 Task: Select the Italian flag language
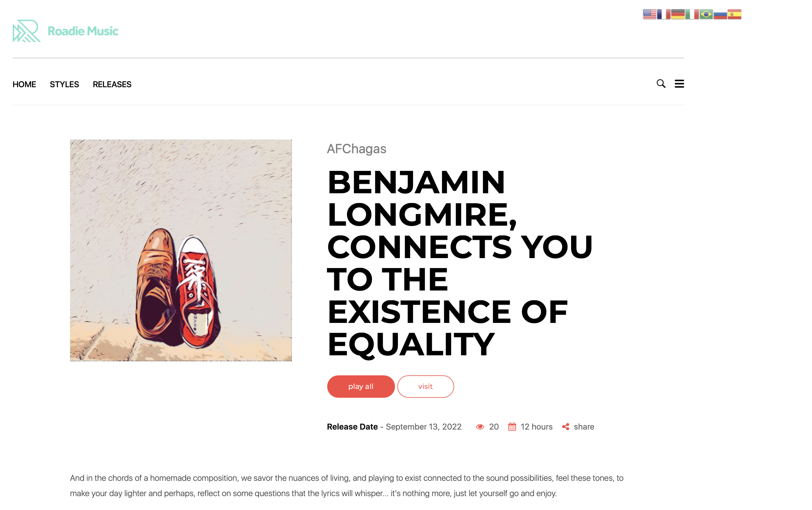[x=692, y=14]
